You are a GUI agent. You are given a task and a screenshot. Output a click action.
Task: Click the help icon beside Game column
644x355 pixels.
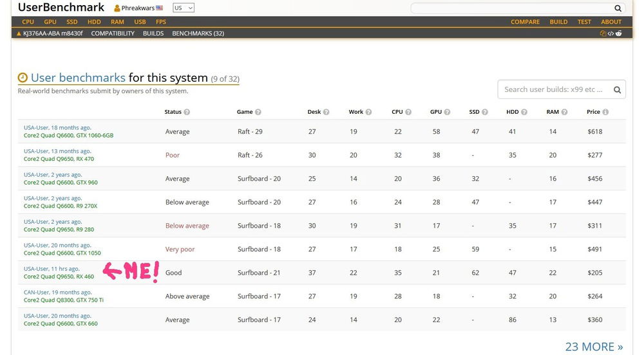click(x=258, y=112)
